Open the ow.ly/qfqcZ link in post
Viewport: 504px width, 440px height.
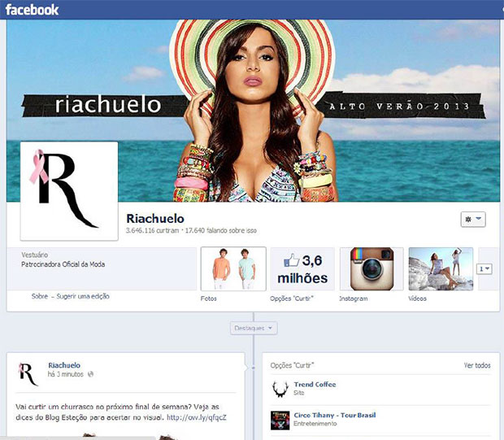pyautogui.click(x=197, y=417)
